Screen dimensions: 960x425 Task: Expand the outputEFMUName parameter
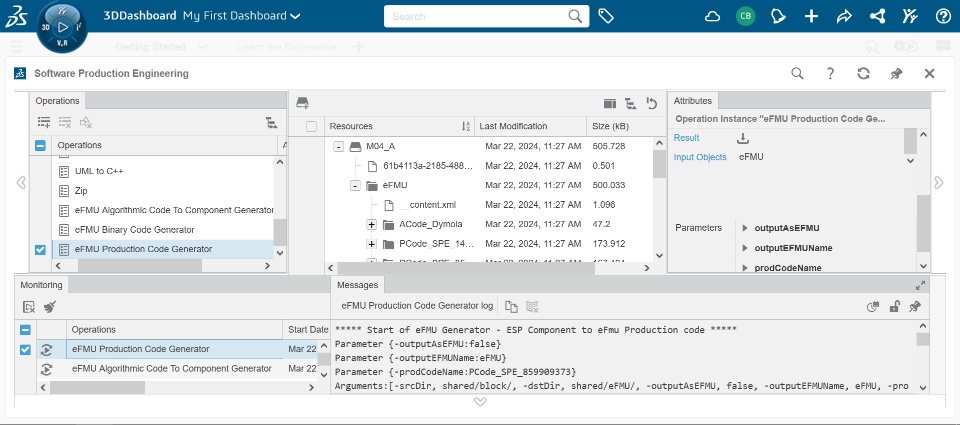pos(745,248)
